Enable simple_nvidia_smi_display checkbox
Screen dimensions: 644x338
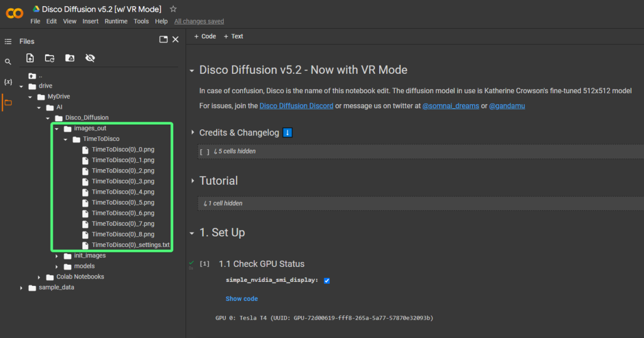[x=326, y=280]
